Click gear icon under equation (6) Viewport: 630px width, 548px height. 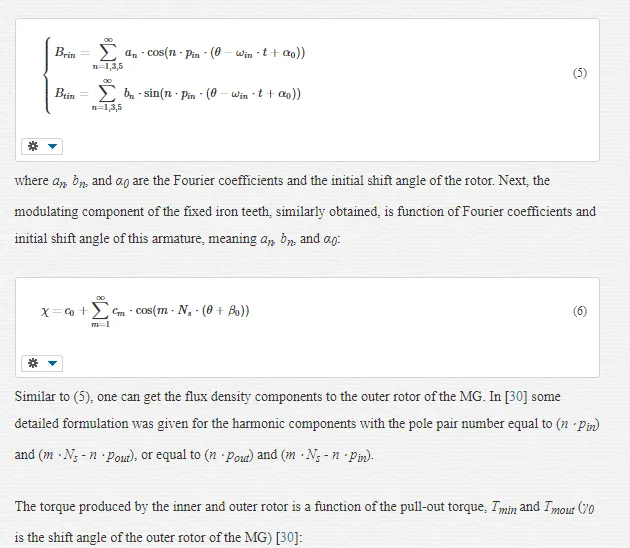coord(33,363)
